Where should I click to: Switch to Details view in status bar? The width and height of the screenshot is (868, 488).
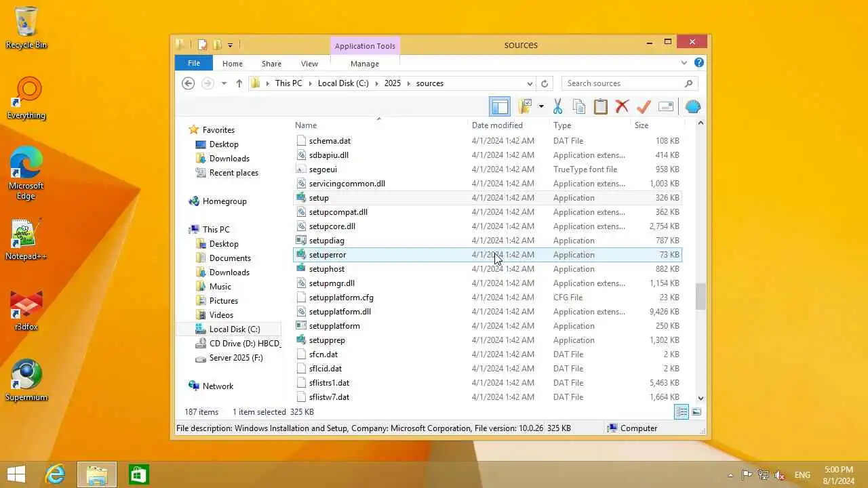682,412
